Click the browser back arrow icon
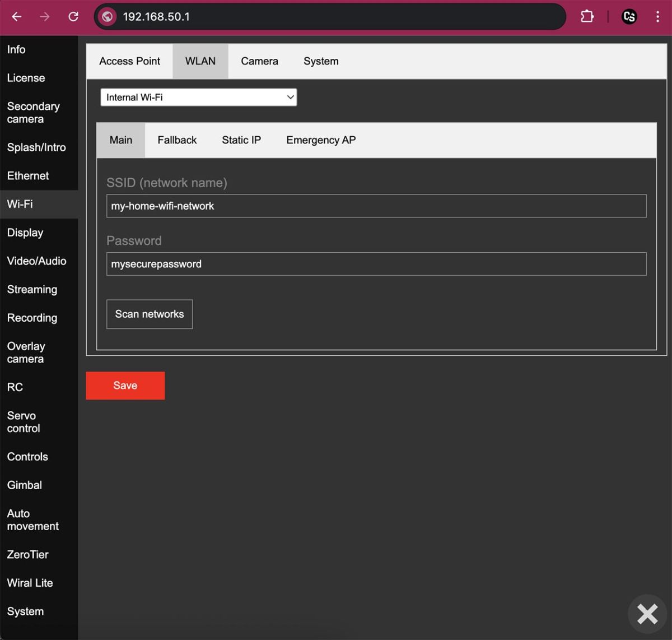The width and height of the screenshot is (672, 640). coord(16,16)
